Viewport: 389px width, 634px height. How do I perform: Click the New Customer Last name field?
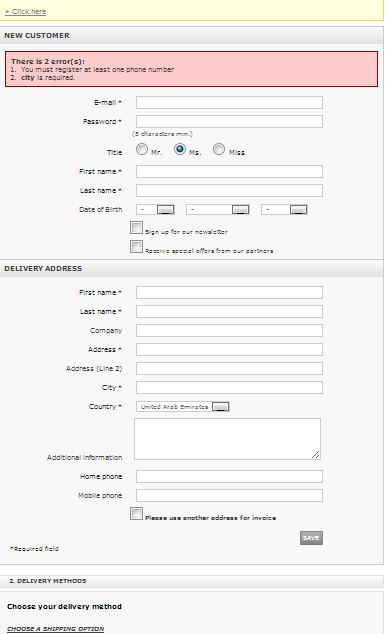pyautogui.click(x=229, y=190)
